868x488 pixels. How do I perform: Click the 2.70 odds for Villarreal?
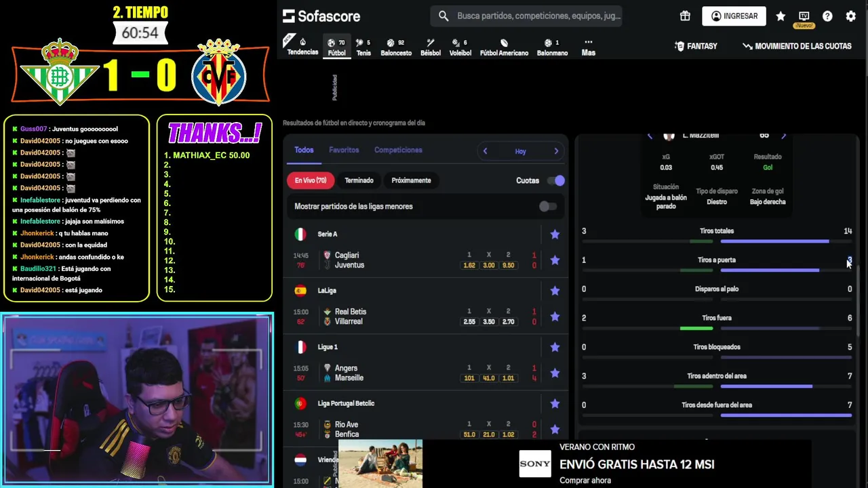pos(508,322)
